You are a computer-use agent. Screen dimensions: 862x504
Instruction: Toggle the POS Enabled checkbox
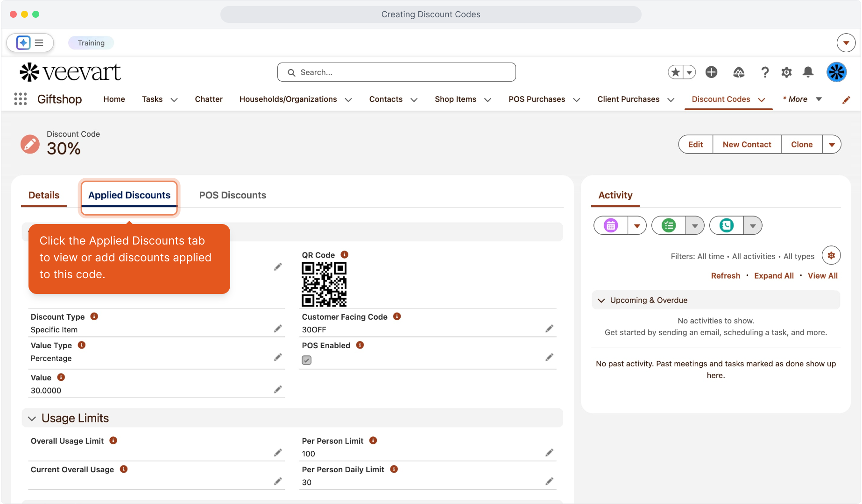306,360
